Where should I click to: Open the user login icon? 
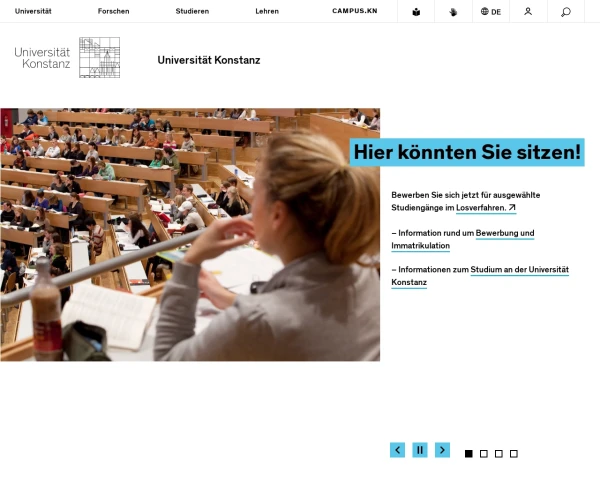tap(528, 12)
